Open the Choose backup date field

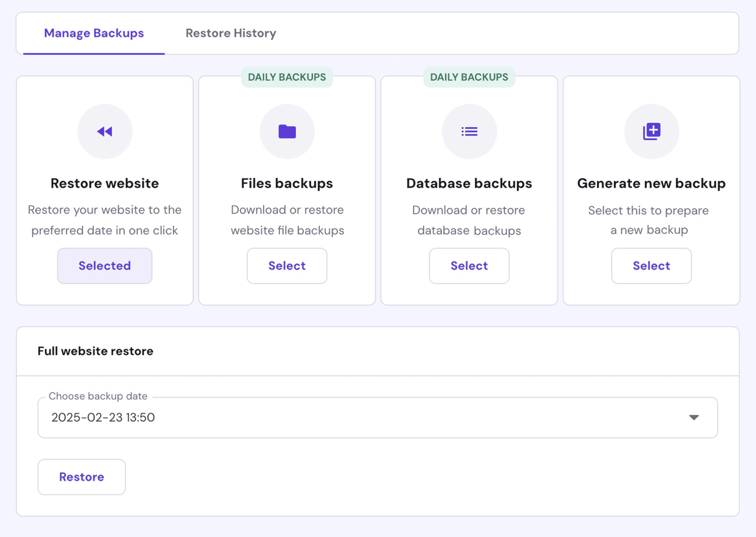[x=369, y=417]
